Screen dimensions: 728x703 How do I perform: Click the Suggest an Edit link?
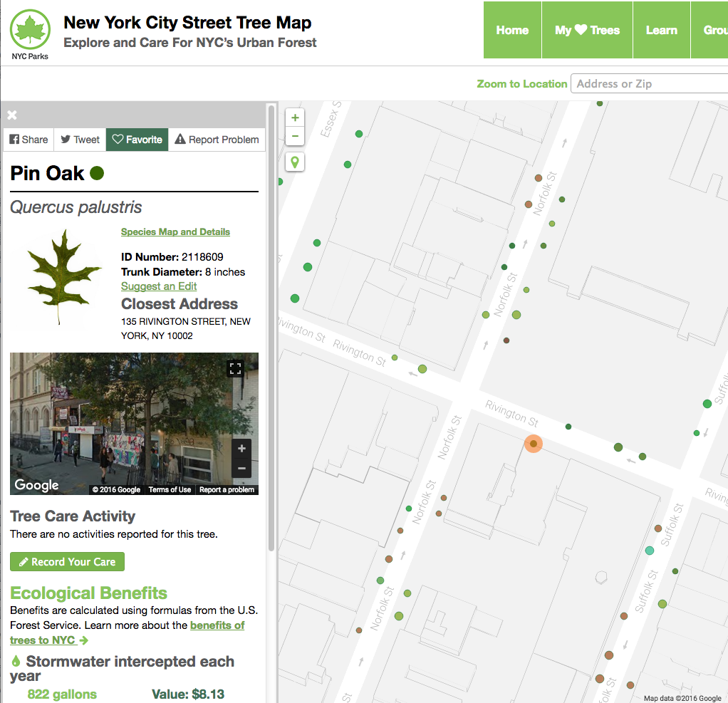[x=159, y=286]
